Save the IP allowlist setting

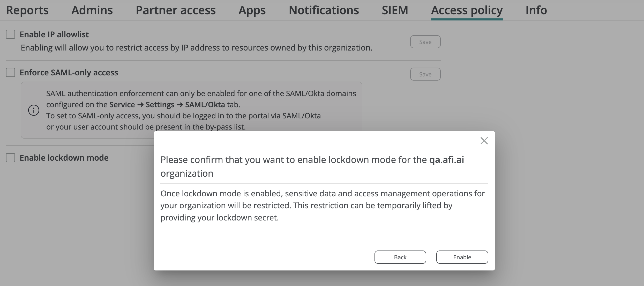tap(425, 42)
